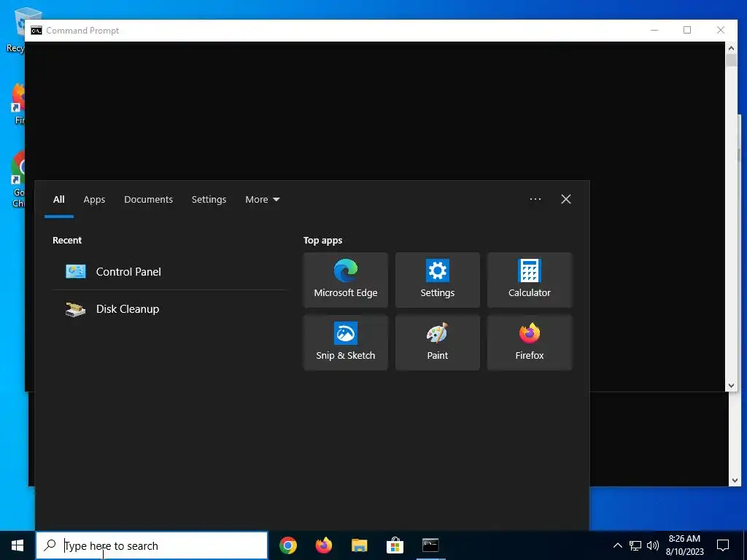747x560 pixels.
Task: Open the Windows Start menu
Action: point(18,545)
